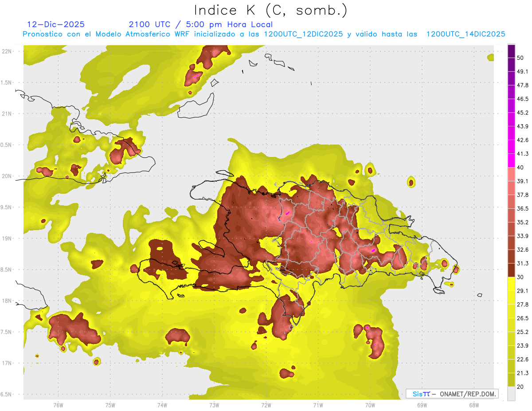Click the "32.6" color scale value

tap(523, 250)
